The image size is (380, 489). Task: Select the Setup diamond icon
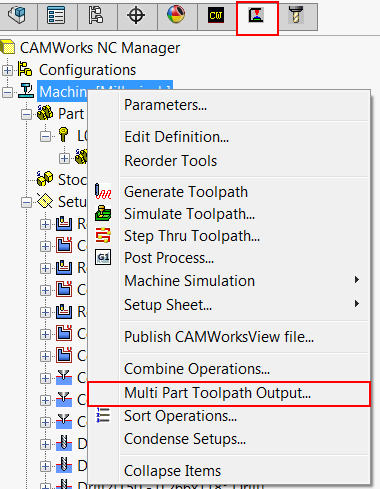[45, 201]
